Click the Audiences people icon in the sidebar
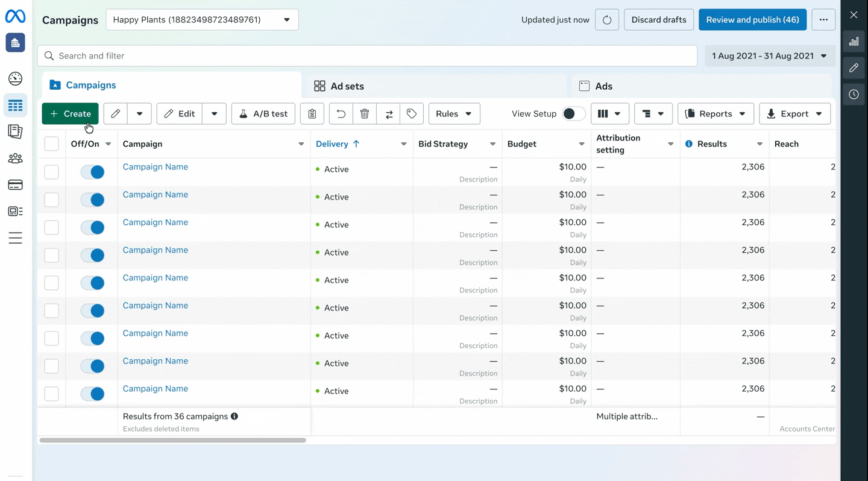 click(15, 158)
